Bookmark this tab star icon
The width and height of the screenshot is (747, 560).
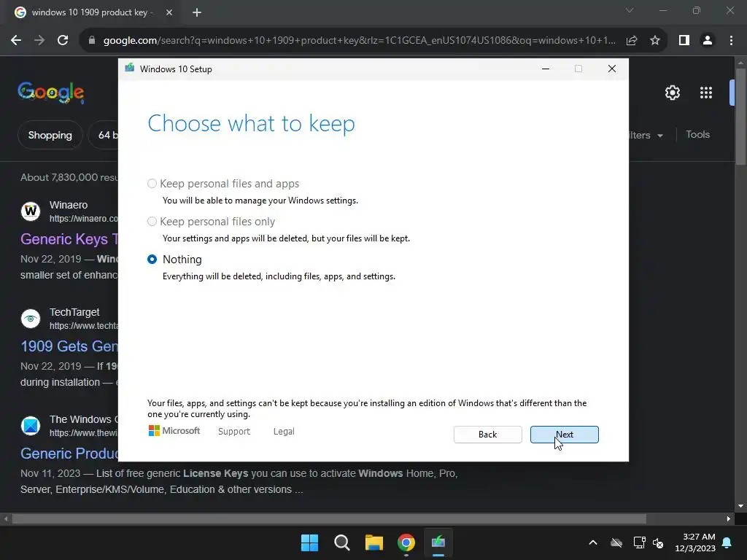[655, 41]
